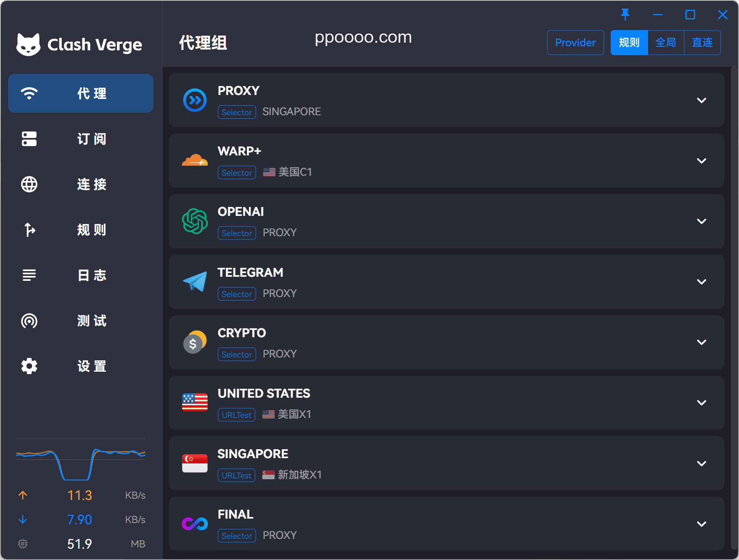The height and width of the screenshot is (560, 739).
Task: Click the server icon for 订阅
Action: (x=29, y=139)
